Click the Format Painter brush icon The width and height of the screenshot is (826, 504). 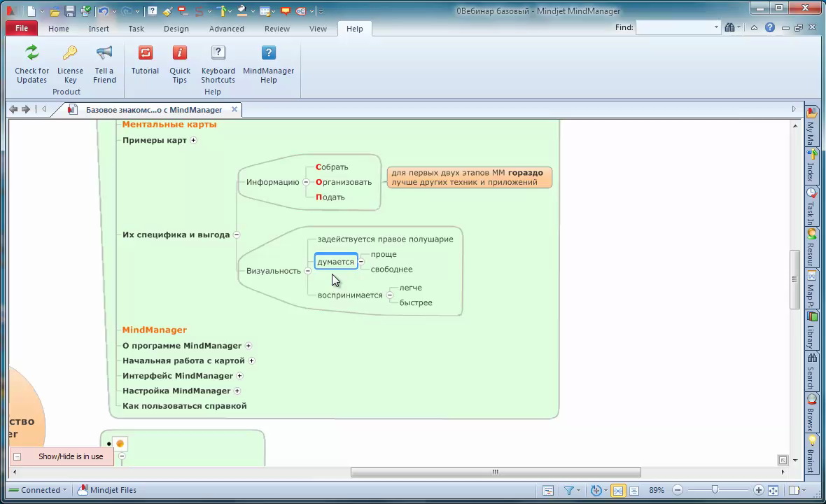(x=167, y=10)
